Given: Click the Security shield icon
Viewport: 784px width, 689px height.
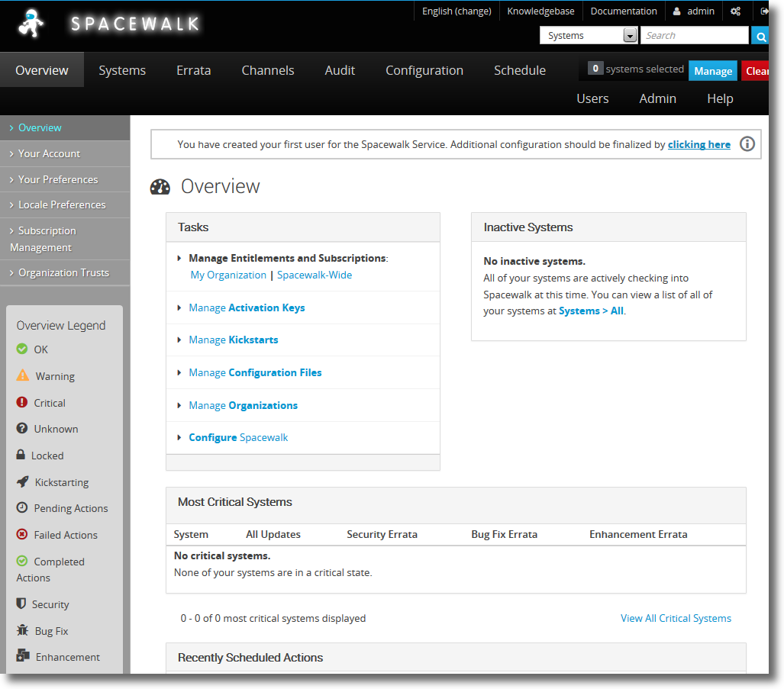Looking at the screenshot, I should coord(21,604).
